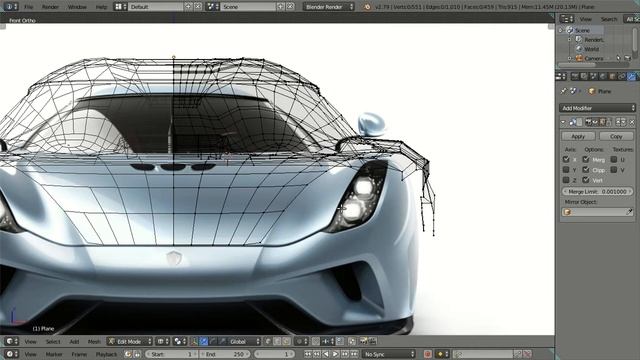Open the Blender Render engine dropdown
The width and height of the screenshot is (640, 360).
329,7
